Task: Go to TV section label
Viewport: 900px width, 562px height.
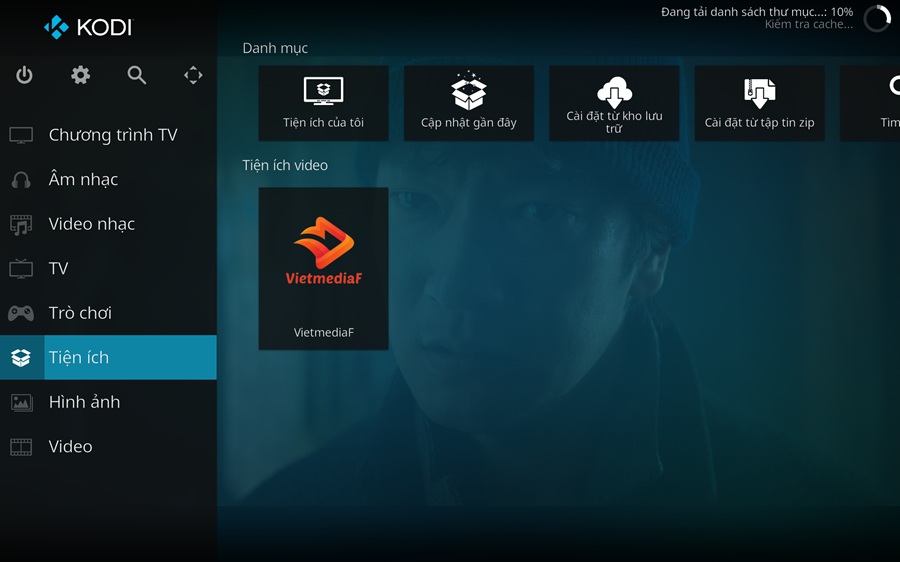Action: 58,269
